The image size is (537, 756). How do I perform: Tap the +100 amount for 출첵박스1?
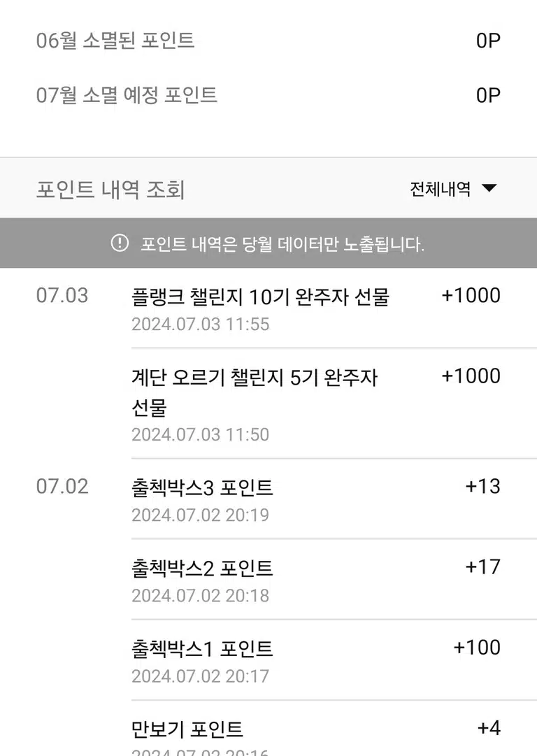click(x=478, y=647)
